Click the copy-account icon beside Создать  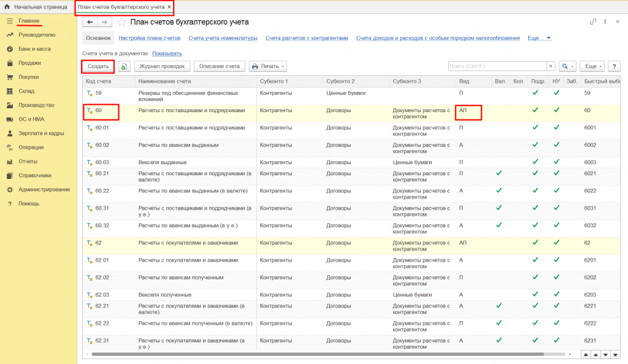click(124, 66)
